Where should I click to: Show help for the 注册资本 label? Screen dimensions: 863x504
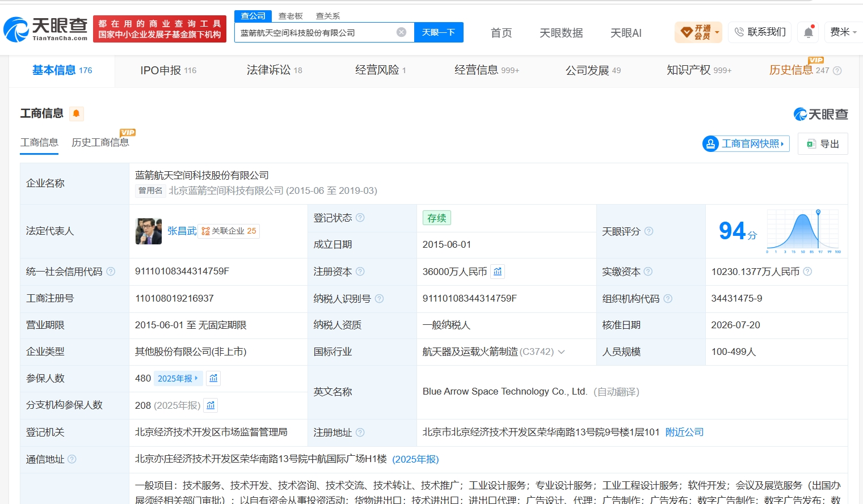(x=360, y=272)
